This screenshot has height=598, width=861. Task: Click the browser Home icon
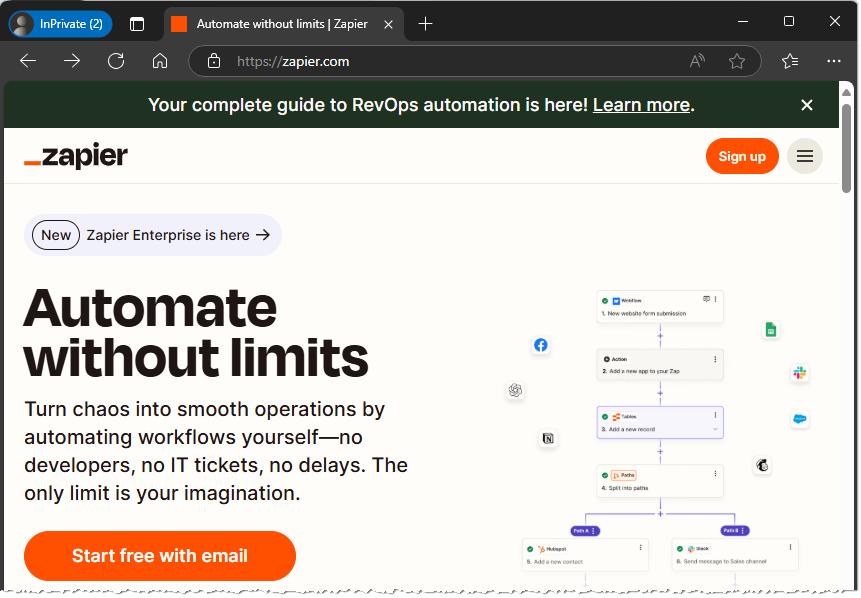(x=160, y=61)
